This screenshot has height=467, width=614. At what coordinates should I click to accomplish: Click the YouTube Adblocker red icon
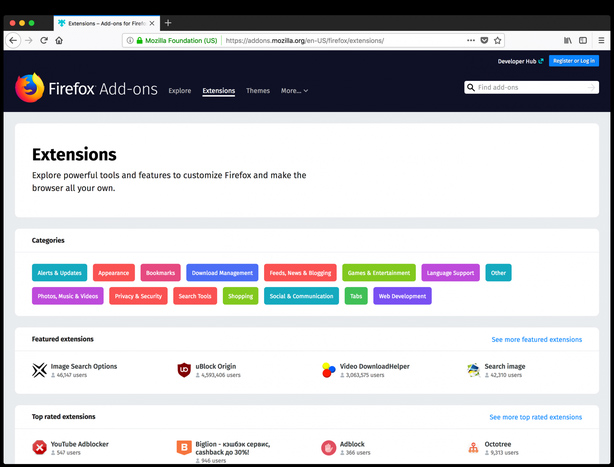[40, 447]
